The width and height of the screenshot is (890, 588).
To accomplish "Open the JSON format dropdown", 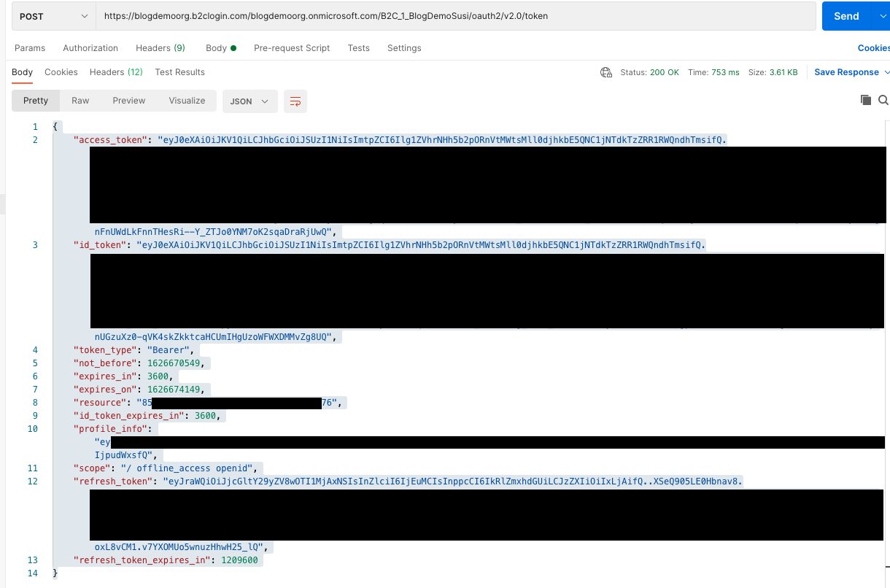I will pos(249,101).
